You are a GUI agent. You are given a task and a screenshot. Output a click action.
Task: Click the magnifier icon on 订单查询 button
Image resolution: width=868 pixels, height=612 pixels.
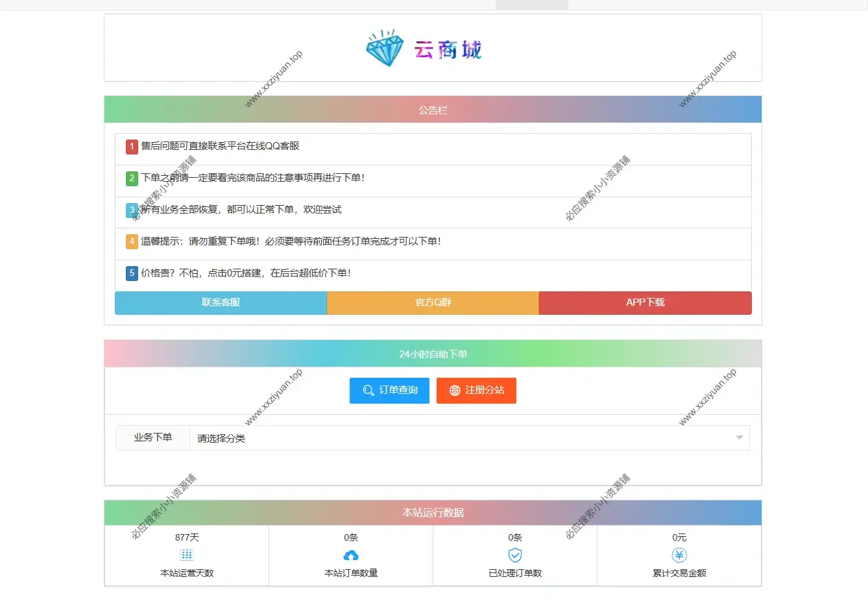[367, 390]
